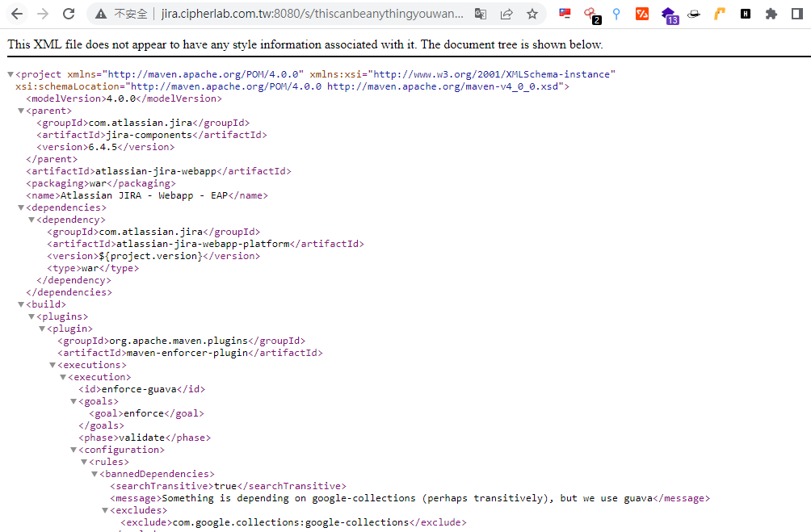Viewport: 811px width, 532px height.
Task: Click the closing </parent> tag
Action: [52, 159]
